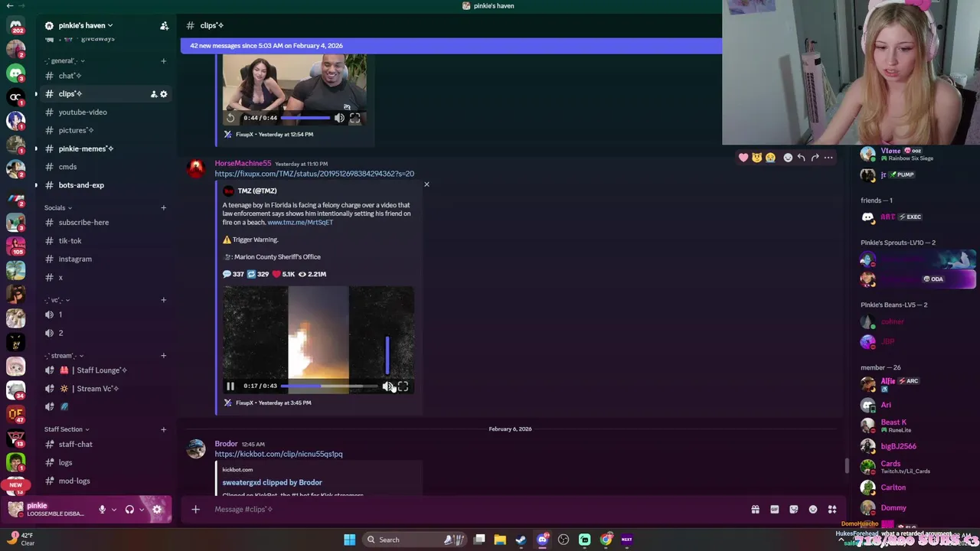Adjust the vertical volume slider on TMZ video
Viewport: 980px width, 551px height.
(x=387, y=355)
